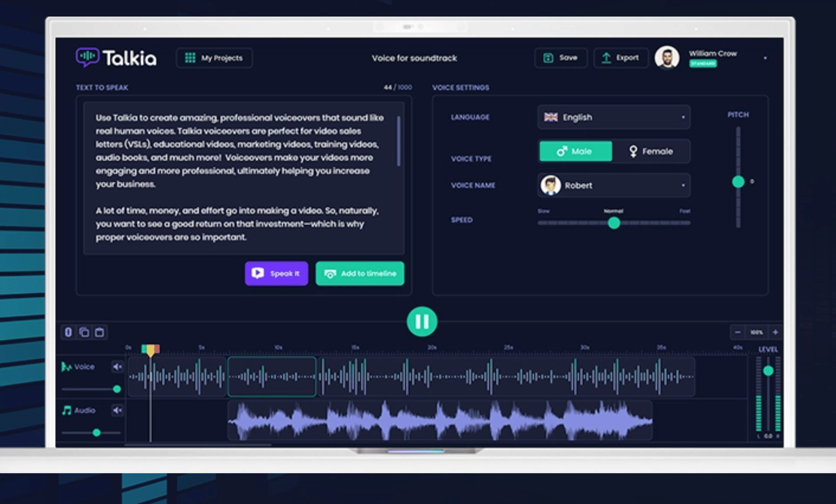Delete clip using the trash icon
The image size is (836, 504).
[99, 332]
